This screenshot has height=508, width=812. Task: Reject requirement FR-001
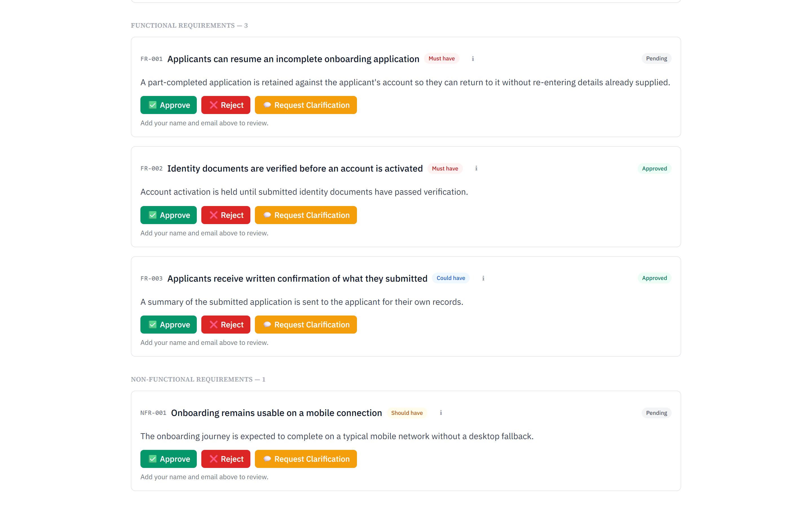(x=226, y=105)
